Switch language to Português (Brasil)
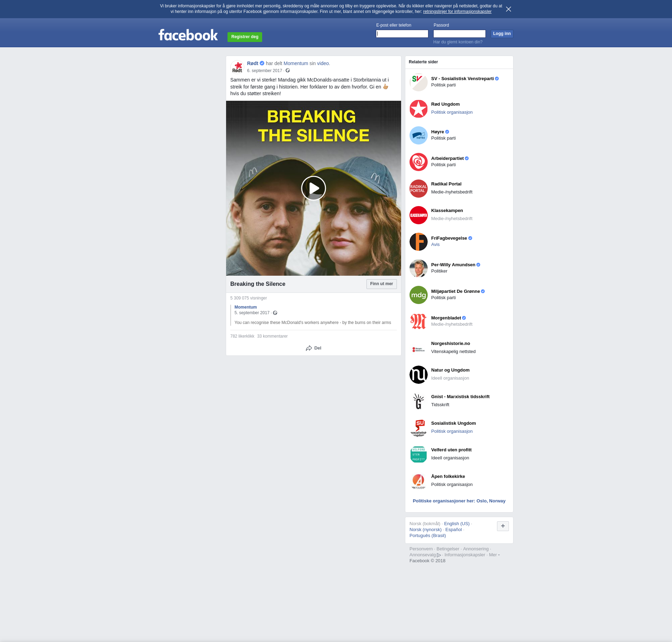 point(428,536)
